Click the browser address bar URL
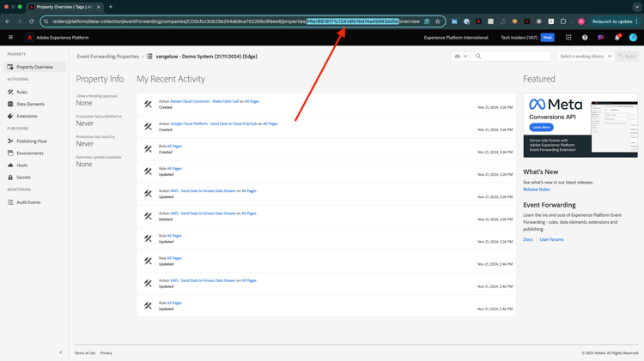Image resolution: width=644 pixels, height=361 pixels. [x=236, y=21]
